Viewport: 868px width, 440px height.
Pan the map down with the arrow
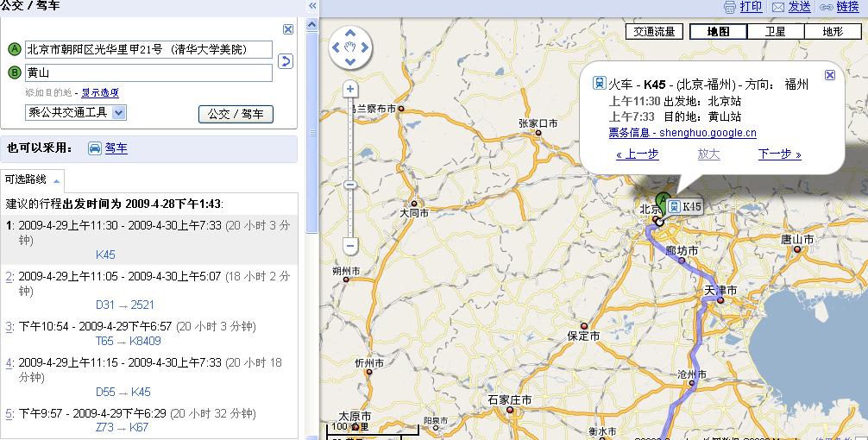pyautogui.click(x=349, y=61)
